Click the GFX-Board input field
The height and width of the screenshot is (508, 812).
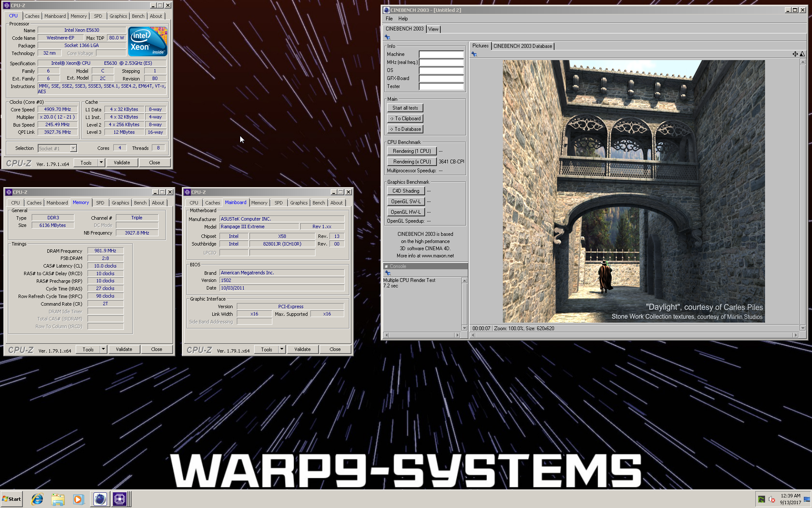tap(441, 78)
